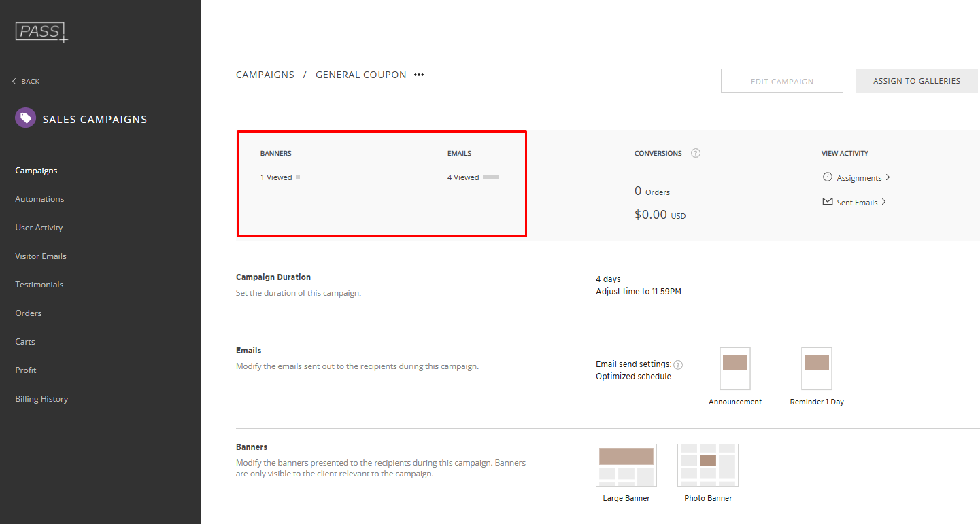
Task: Click the Conversions help question mark icon
Action: (x=695, y=153)
